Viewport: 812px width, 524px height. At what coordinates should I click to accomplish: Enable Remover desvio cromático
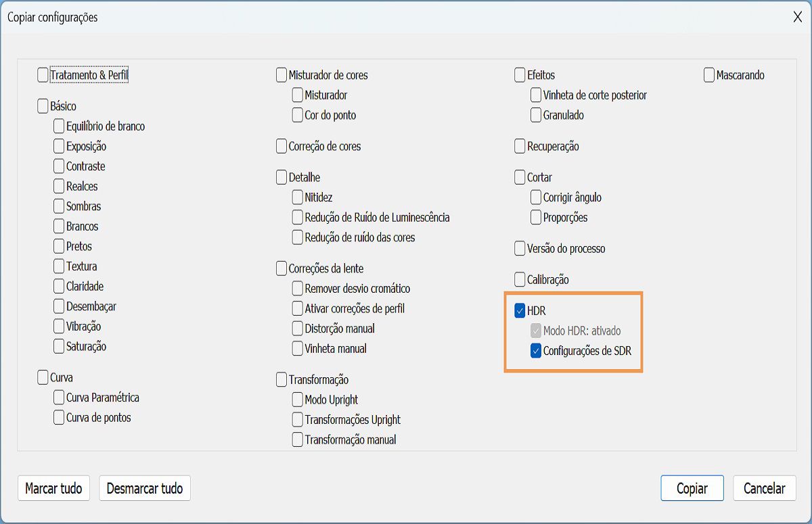point(296,289)
